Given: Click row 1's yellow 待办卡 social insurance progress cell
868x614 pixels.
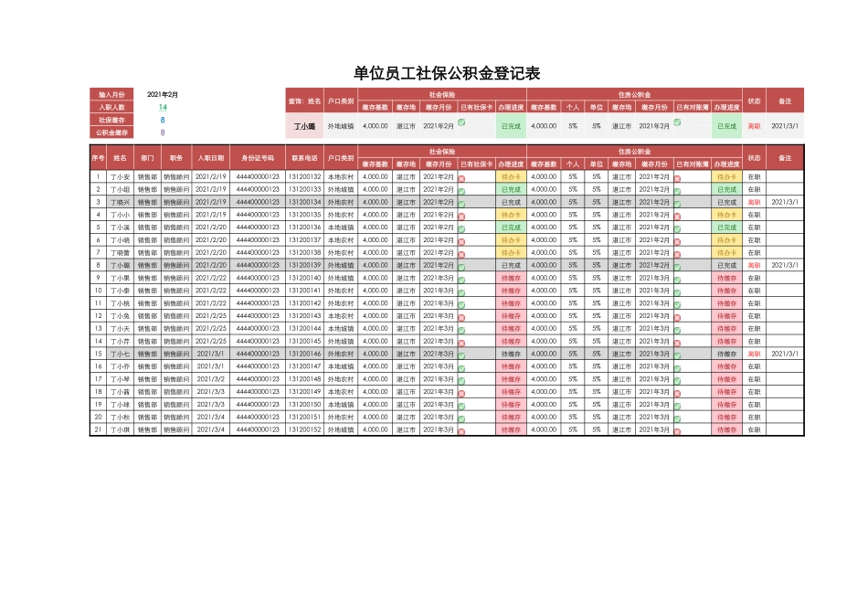Looking at the screenshot, I should (511, 177).
